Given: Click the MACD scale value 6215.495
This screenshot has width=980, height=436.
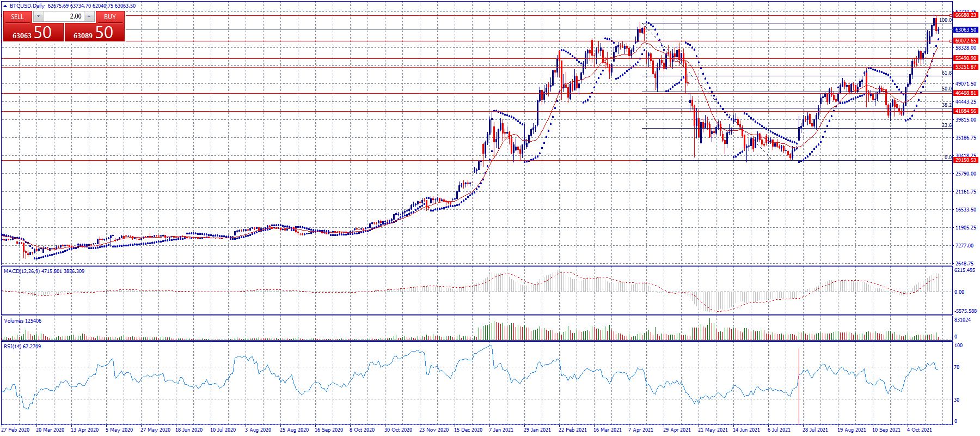Looking at the screenshot, I should pos(965,270).
